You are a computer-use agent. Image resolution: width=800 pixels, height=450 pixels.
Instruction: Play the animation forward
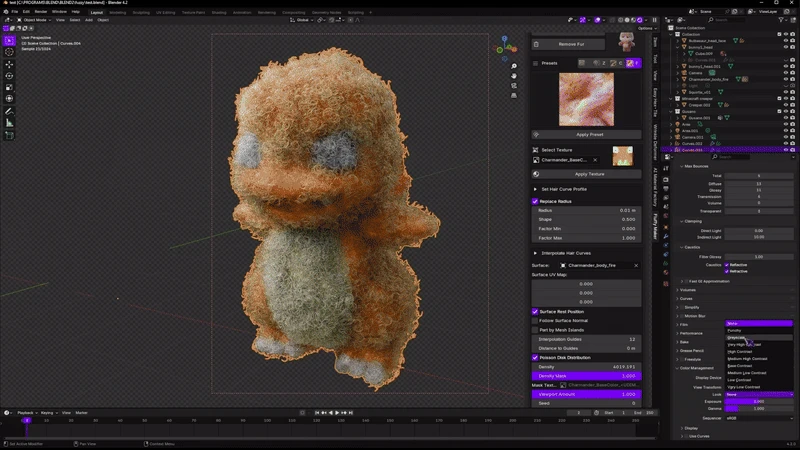pos(337,413)
